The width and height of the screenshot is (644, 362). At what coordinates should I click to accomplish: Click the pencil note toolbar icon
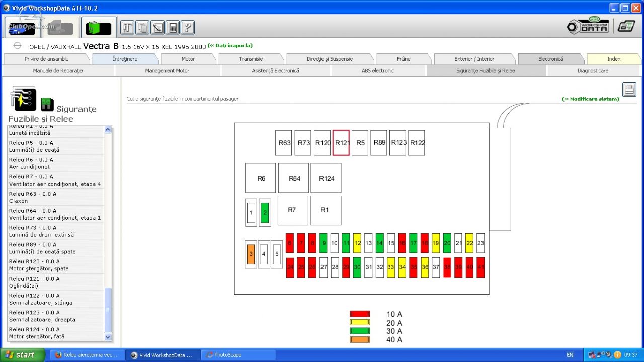coord(157,28)
